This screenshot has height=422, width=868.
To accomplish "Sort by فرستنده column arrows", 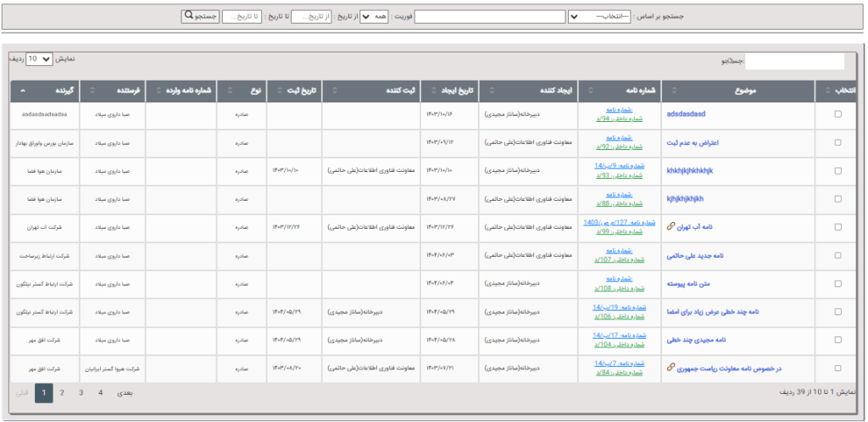I will click(x=92, y=90).
